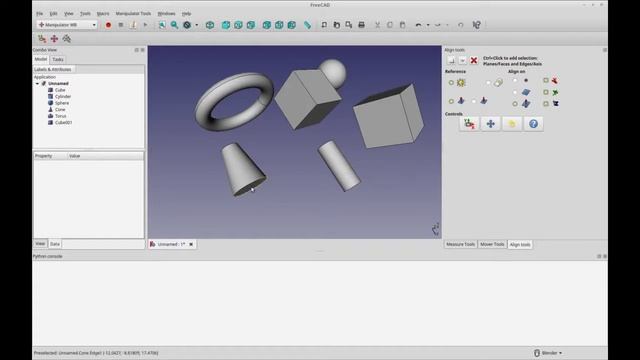Open a document from toolbar

point(336,25)
